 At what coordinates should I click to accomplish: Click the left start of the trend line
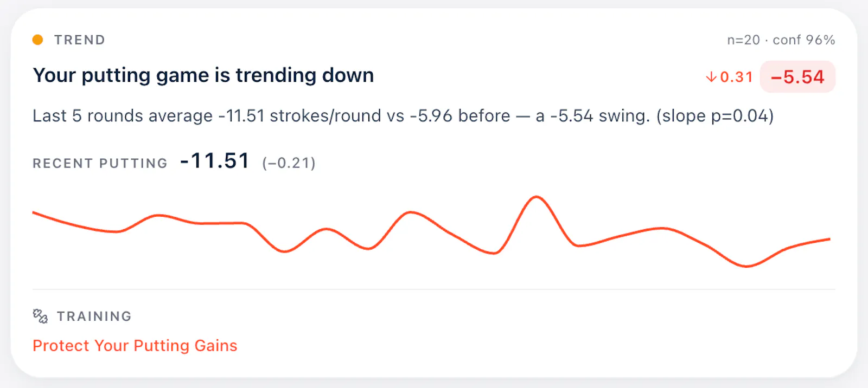click(34, 212)
